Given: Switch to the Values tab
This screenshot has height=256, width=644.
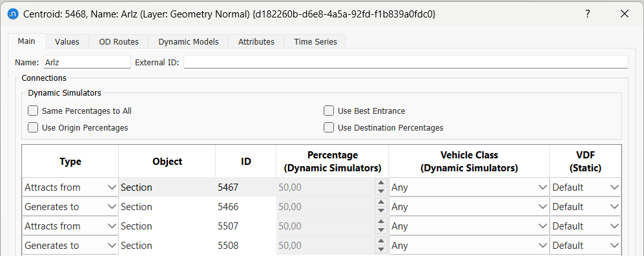Looking at the screenshot, I should click(x=67, y=41).
